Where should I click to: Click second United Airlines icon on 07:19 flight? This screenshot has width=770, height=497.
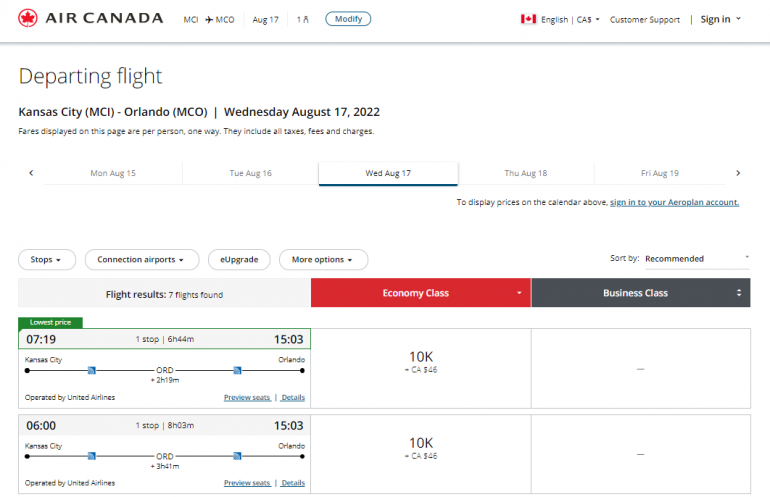point(237,370)
